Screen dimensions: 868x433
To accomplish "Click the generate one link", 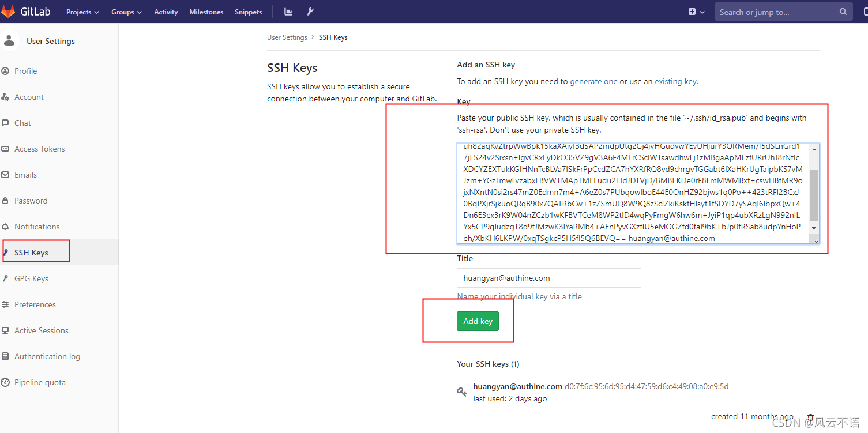I will 593,81.
